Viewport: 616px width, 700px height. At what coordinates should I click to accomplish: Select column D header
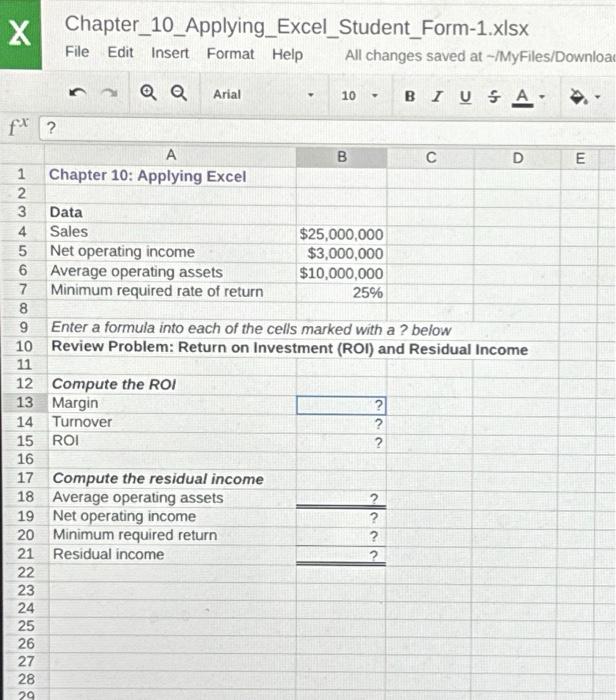[x=517, y=158]
